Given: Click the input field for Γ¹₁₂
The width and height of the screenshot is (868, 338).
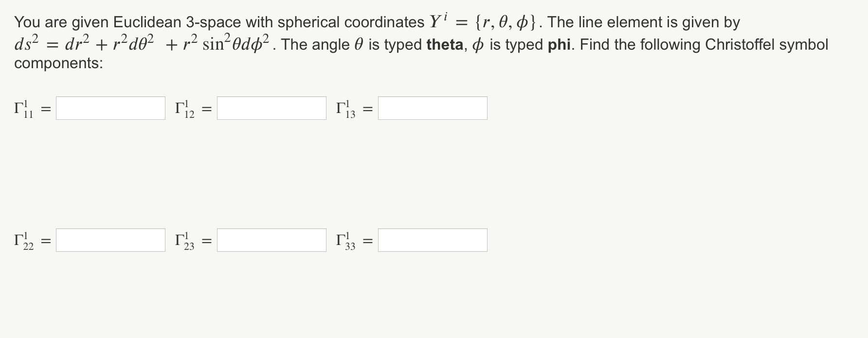Looking at the screenshot, I should point(271,108).
